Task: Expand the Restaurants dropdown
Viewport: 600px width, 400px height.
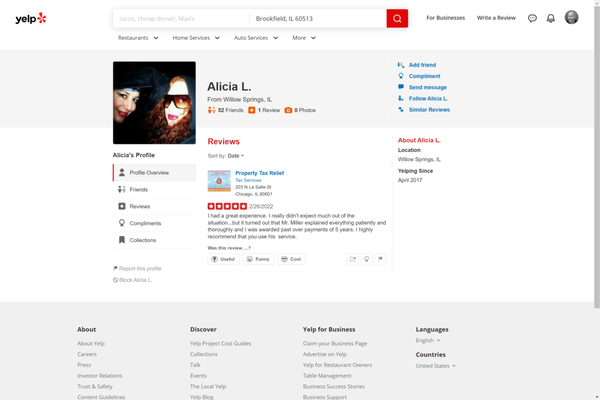Action: (138, 38)
